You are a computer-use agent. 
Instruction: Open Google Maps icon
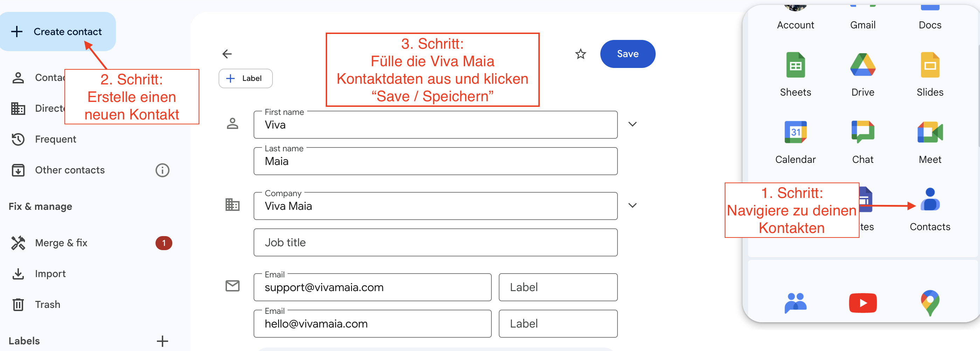pyautogui.click(x=930, y=303)
